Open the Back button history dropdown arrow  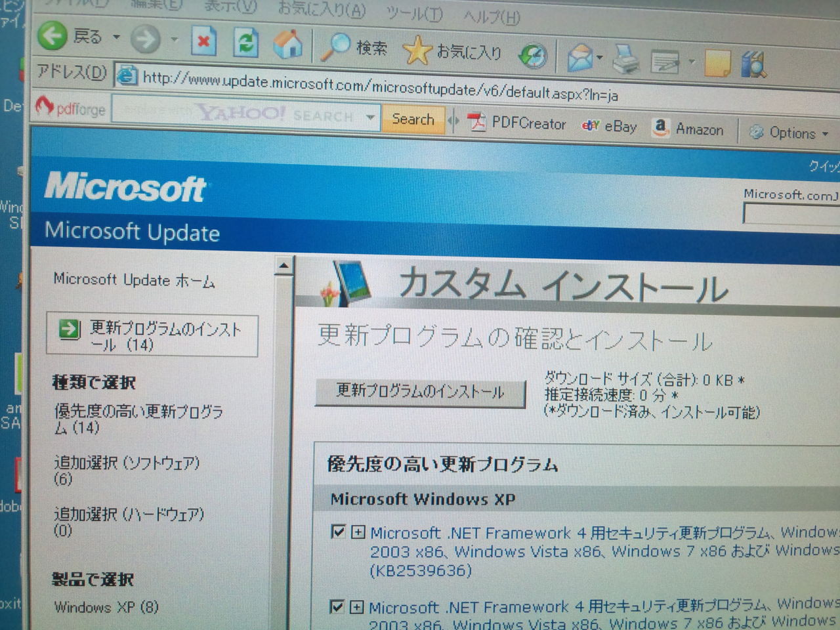click(x=116, y=37)
